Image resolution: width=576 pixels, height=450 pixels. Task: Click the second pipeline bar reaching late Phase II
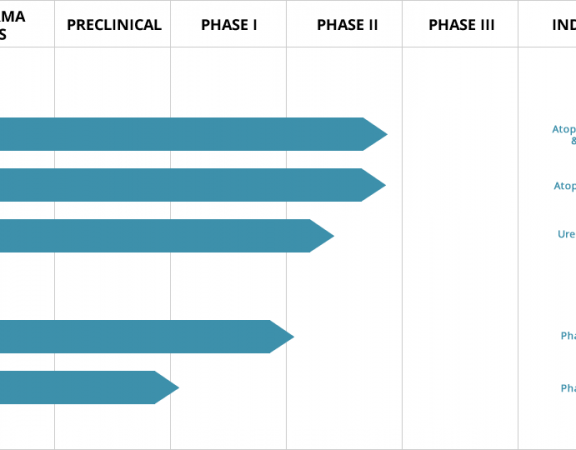click(x=193, y=185)
